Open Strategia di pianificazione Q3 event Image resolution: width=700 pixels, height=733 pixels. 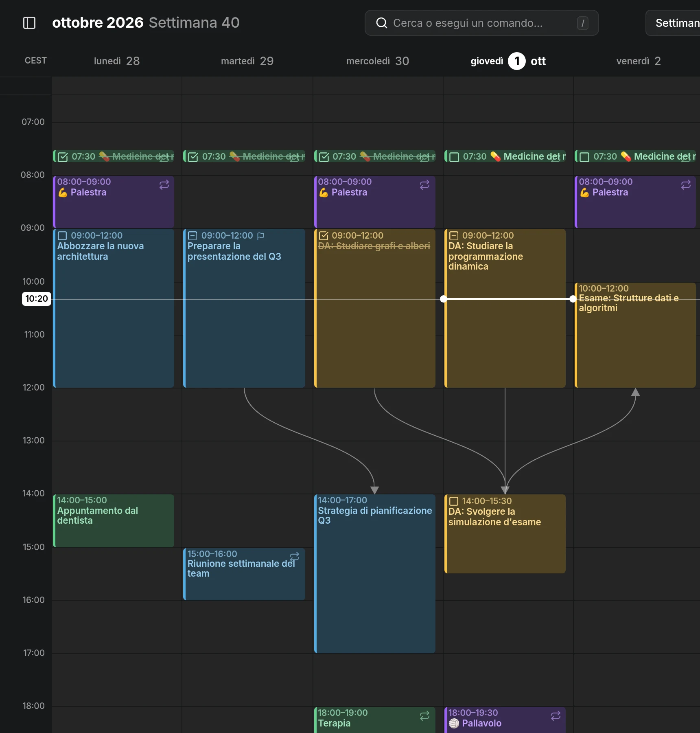pyautogui.click(x=375, y=574)
